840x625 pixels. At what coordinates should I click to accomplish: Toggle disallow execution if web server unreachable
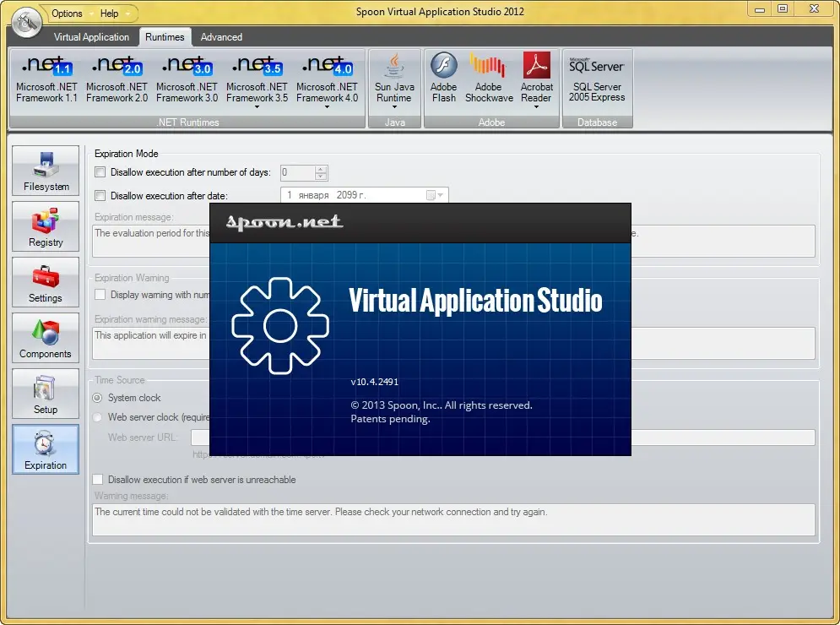point(98,480)
